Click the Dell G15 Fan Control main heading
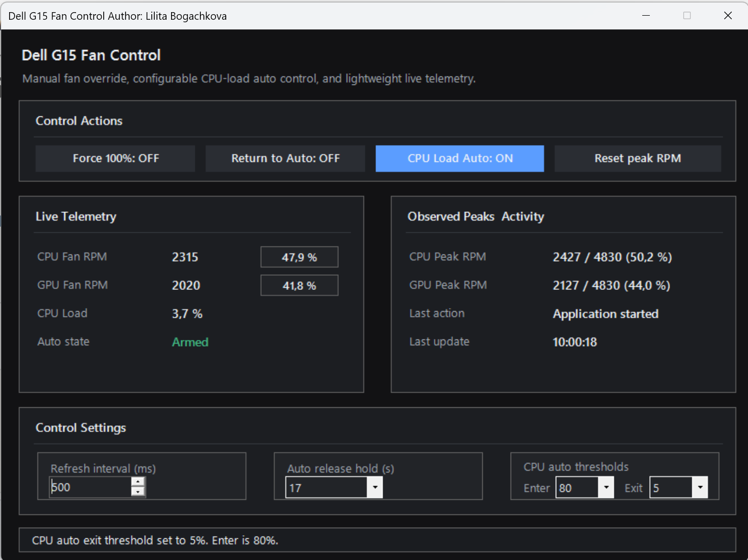Screen dimensions: 748x560 pos(91,55)
